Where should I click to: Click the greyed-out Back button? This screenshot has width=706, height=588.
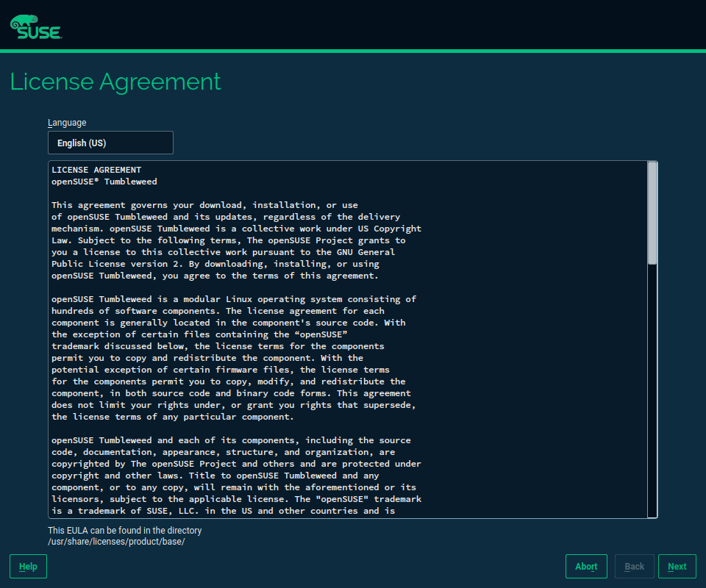tap(634, 566)
